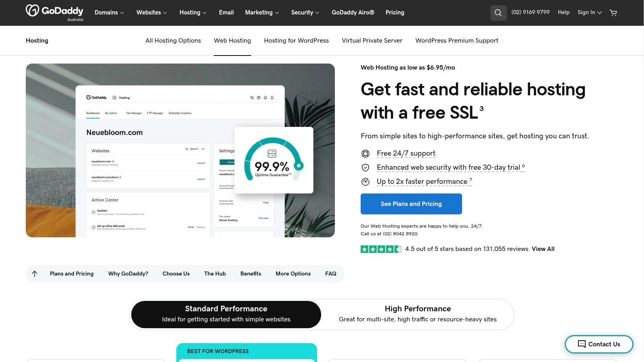The image size is (644, 362).
Task: Click the (02) 9169 9799 phone number
Action: 530,12
